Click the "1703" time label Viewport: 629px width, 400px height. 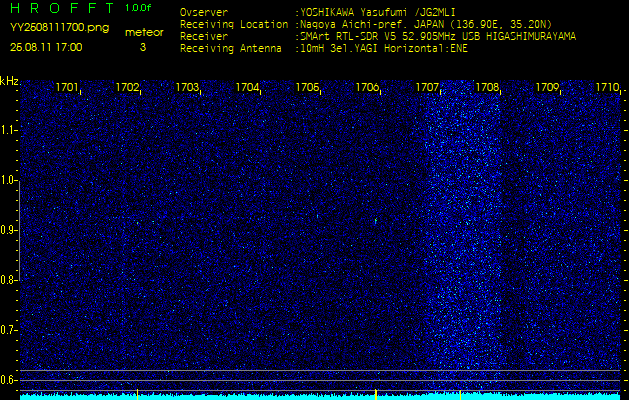187,87
